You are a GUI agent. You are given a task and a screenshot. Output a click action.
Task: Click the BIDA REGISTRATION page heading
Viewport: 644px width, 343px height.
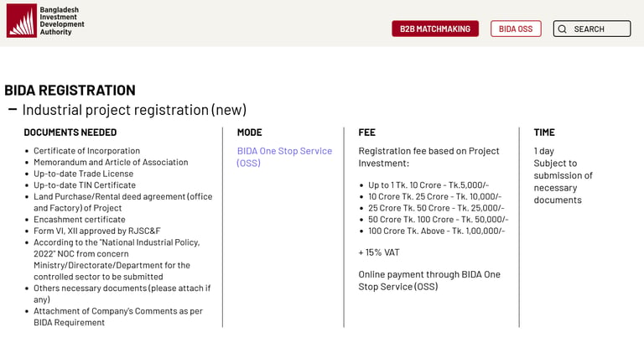click(70, 90)
